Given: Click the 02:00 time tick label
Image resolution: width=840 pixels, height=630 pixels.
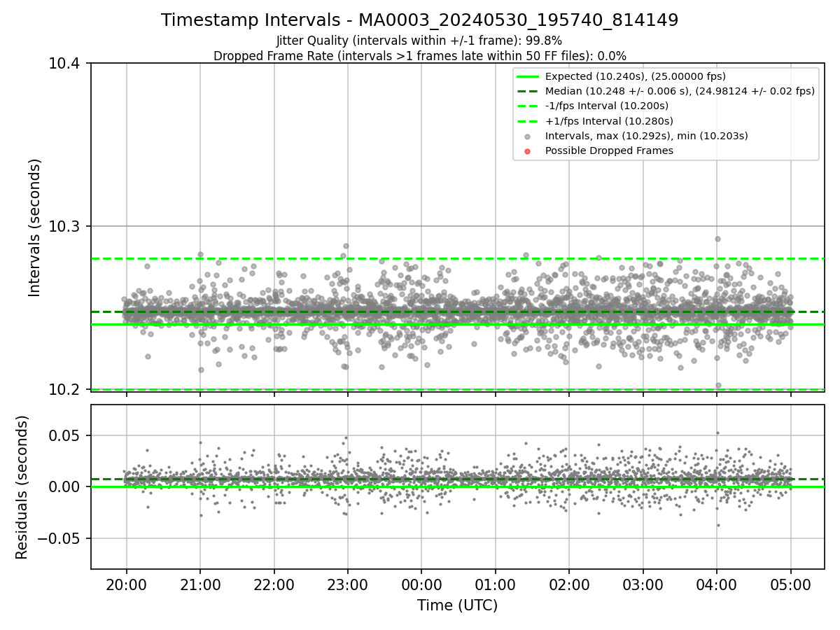Looking at the screenshot, I should 569,584.
